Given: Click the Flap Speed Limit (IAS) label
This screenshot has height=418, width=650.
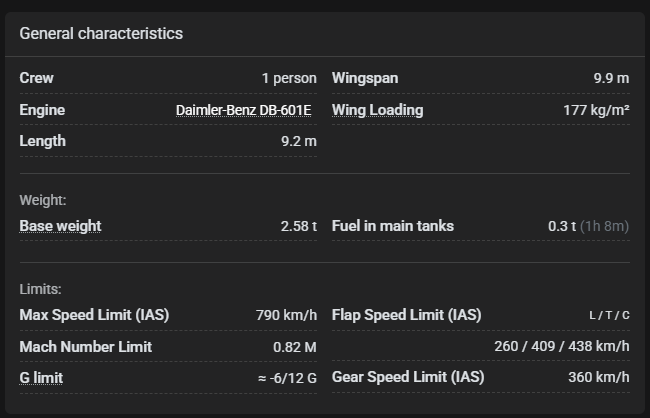Looking at the screenshot, I should pos(406,315).
